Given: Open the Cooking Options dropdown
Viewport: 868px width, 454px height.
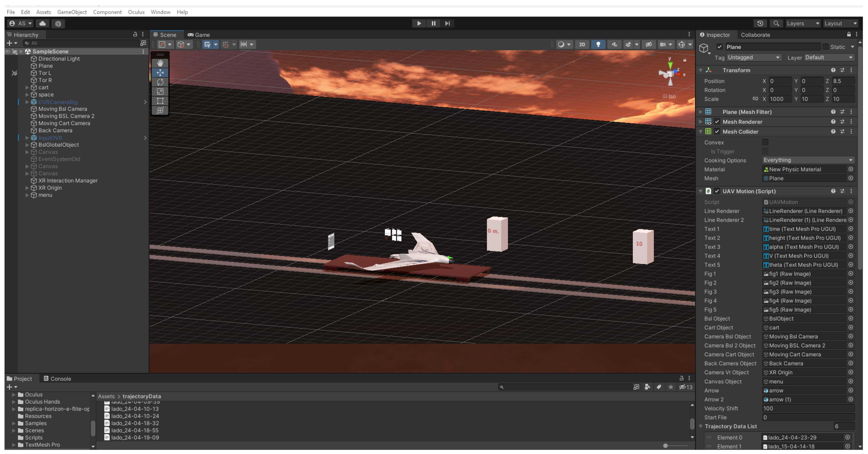Looking at the screenshot, I should point(808,160).
